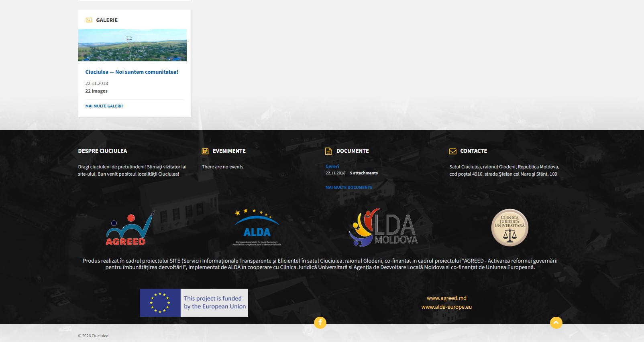Click the DESPRE CIUCIULEA heading
The width and height of the screenshot is (644, 342).
[102, 151]
